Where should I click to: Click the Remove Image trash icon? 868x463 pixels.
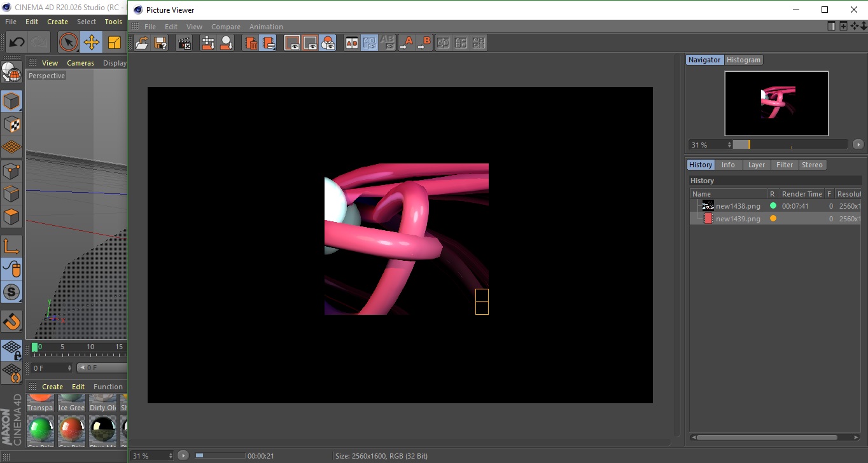click(x=251, y=43)
